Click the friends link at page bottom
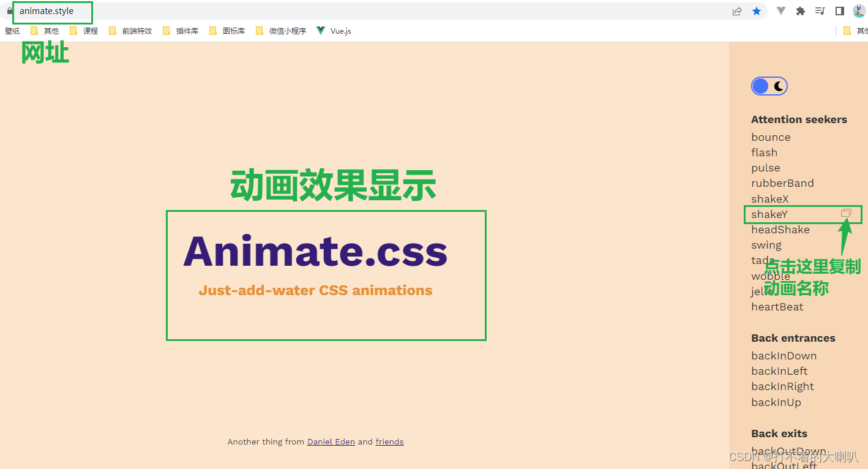868x469 pixels. click(389, 441)
